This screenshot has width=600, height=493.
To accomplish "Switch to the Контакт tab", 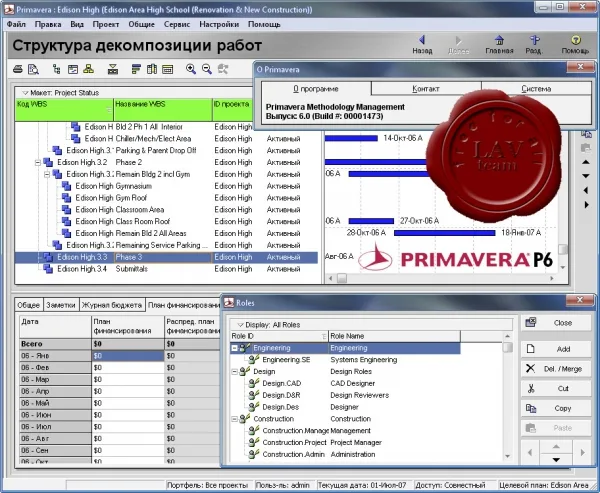I will [426, 89].
